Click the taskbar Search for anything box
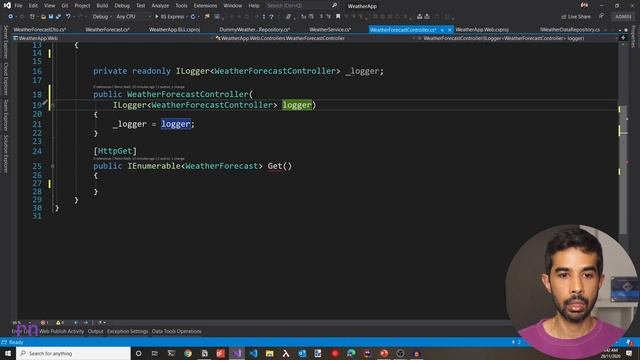The image size is (640, 360). coord(73,353)
